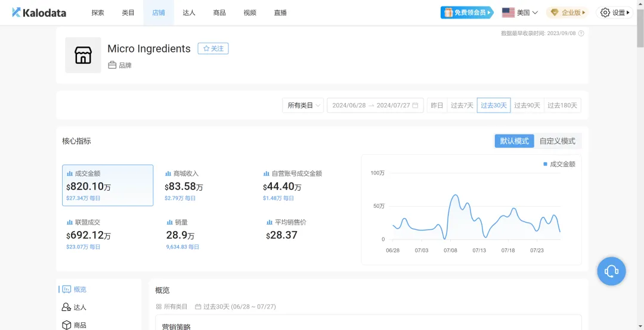Open the customer support headset button

[611, 271]
